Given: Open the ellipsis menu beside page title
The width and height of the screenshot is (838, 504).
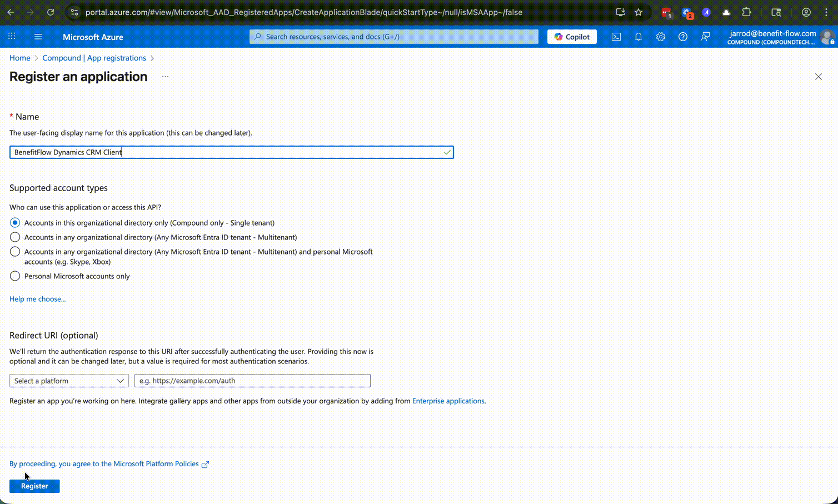Looking at the screenshot, I should pos(164,76).
